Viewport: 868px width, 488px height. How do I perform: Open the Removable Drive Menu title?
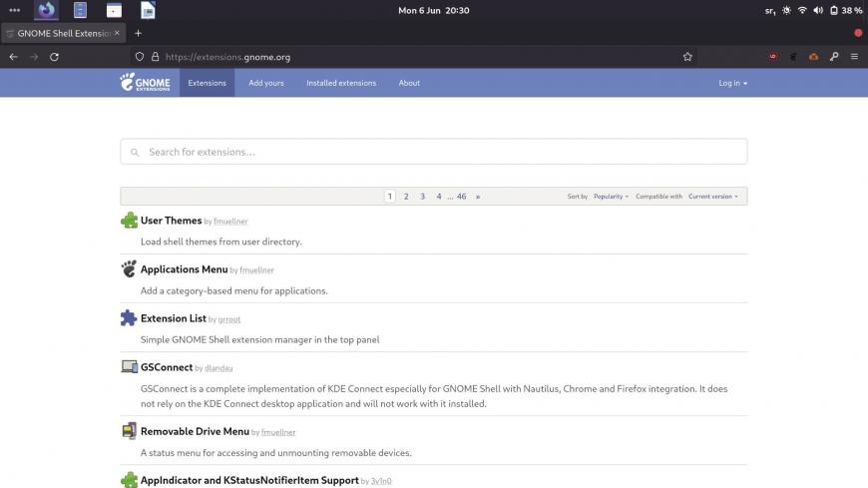(x=195, y=431)
